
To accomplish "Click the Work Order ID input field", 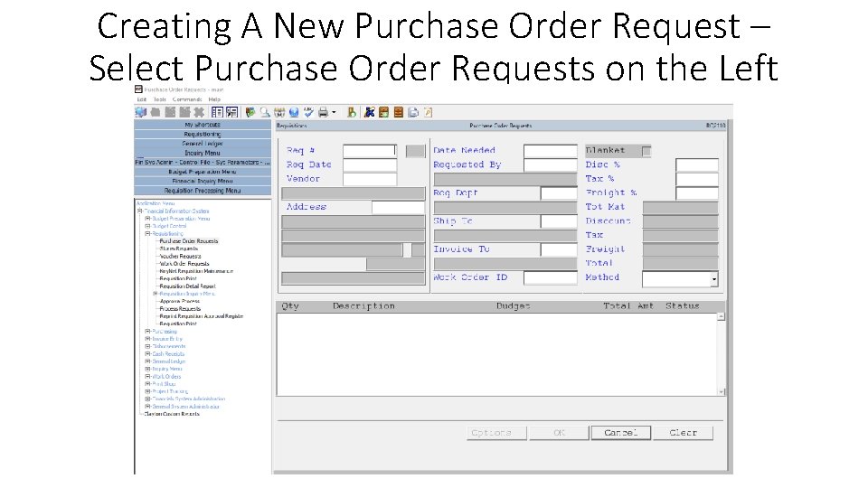I will click(551, 277).
